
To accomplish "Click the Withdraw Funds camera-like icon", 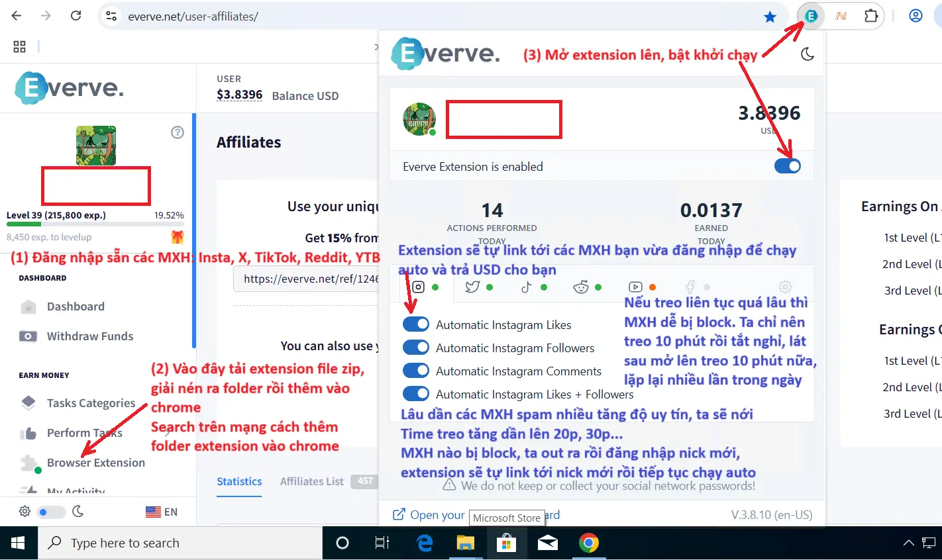I will pyautogui.click(x=28, y=336).
